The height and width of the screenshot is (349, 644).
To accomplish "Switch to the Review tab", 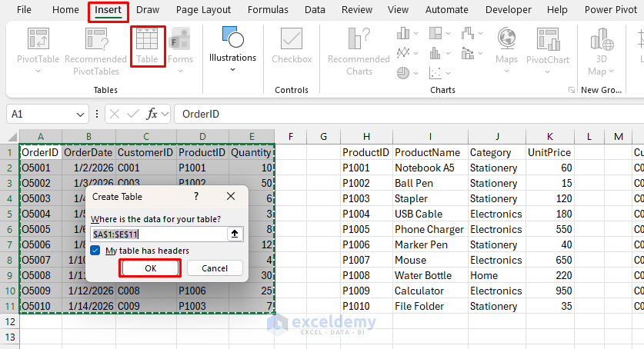I will pos(357,9).
